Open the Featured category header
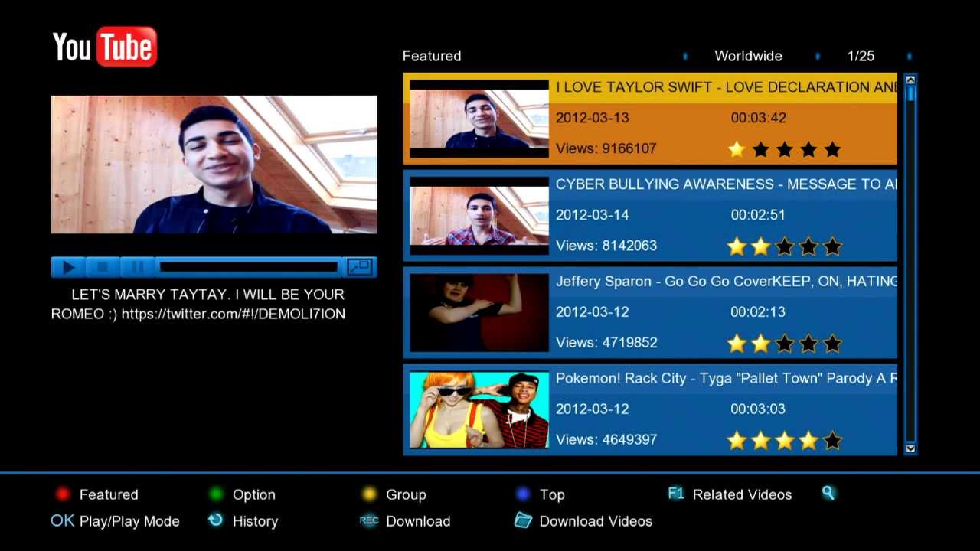Viewport: 980px width, 551px height. pos(432,56)
